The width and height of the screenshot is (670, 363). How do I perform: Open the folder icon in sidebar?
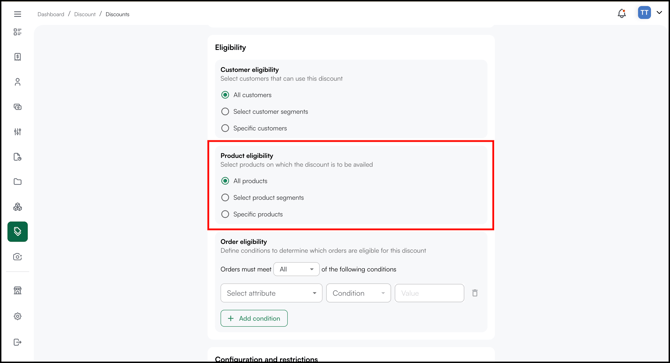(x=18, y=182)
